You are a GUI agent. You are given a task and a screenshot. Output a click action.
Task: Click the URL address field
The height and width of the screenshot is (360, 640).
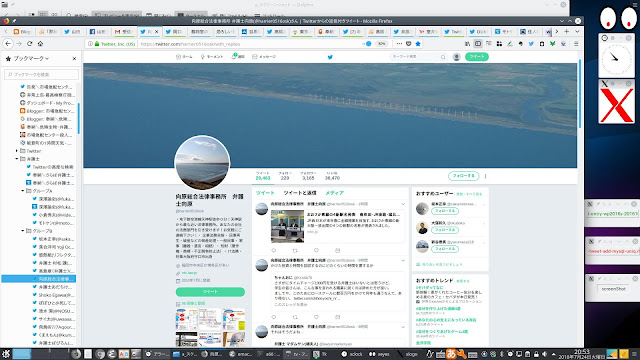pos(249,44)
